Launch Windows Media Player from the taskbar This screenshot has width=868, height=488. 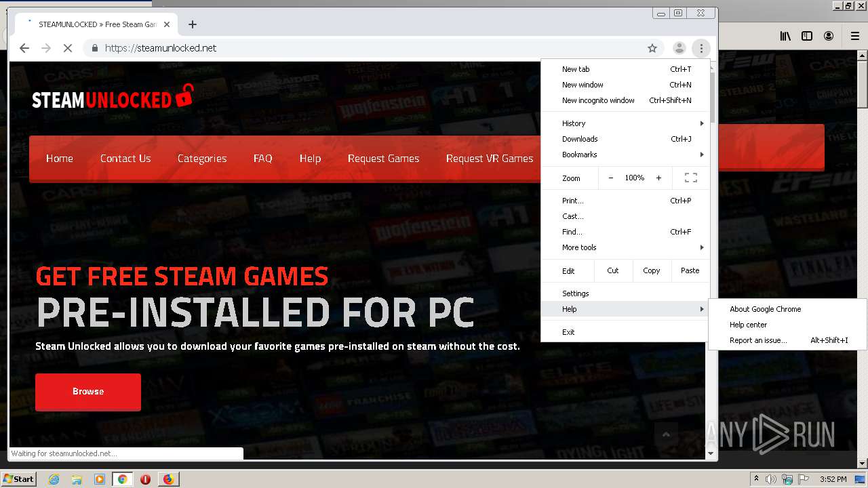pos(100,479)
